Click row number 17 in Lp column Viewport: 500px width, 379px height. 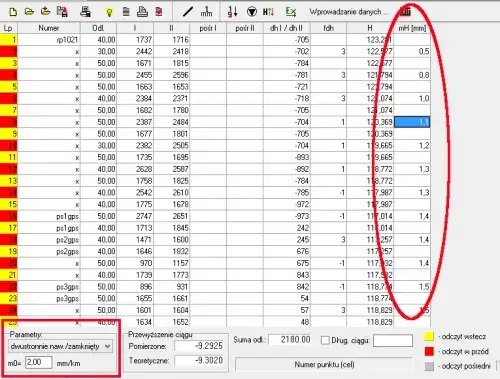click(x=9, y=228)
